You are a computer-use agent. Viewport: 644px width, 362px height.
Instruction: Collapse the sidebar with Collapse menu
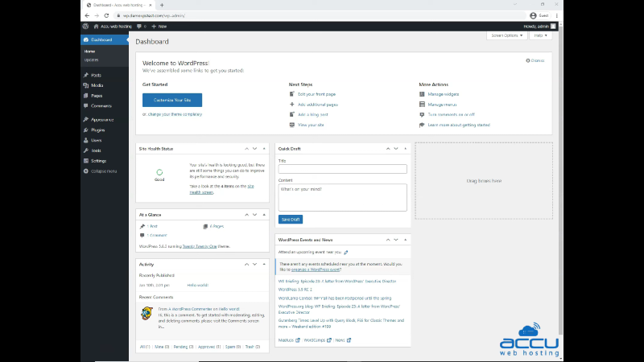[101, 171]
